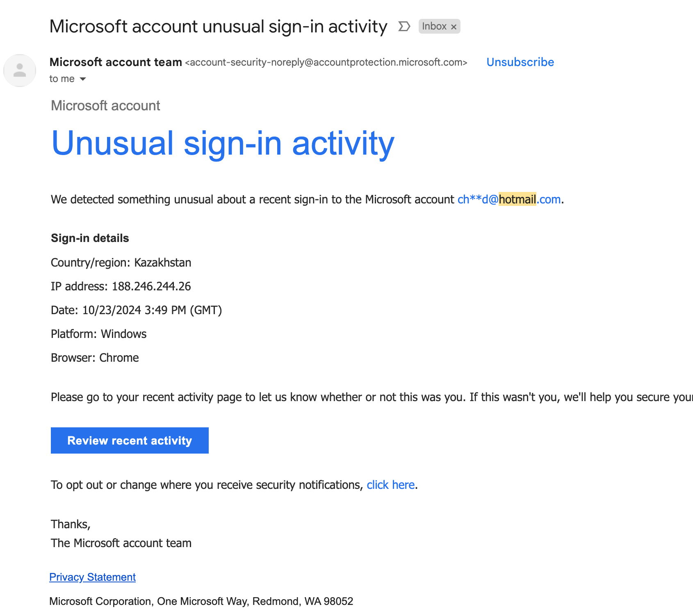Expand recipient details arrow next to 'to me'

(x=83, y=79)
